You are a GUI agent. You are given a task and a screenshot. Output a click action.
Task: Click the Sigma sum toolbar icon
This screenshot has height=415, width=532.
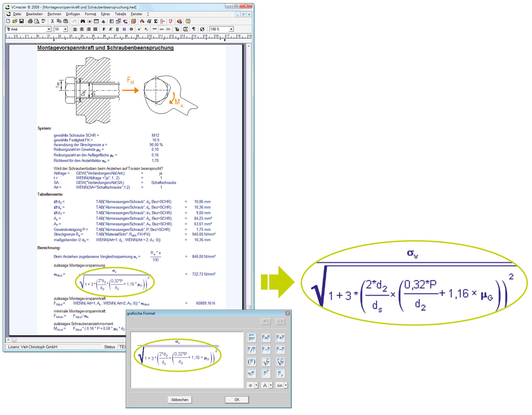tap(156, 21)
